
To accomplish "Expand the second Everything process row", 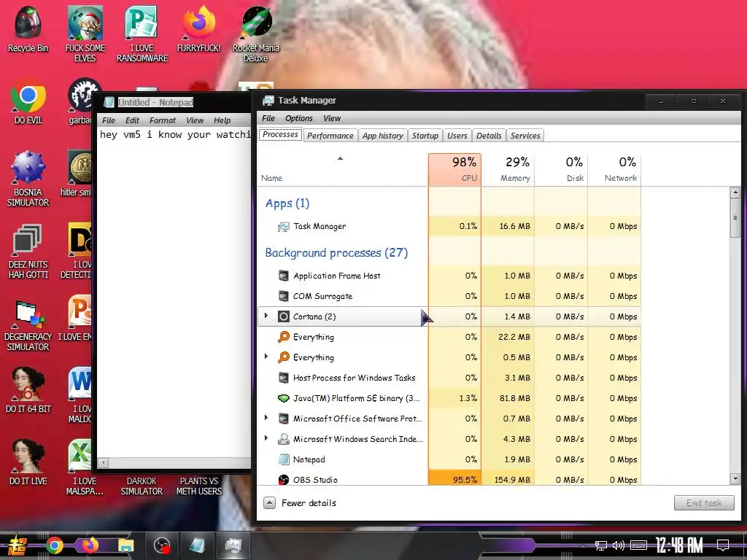I will click(x=266, y=357).
